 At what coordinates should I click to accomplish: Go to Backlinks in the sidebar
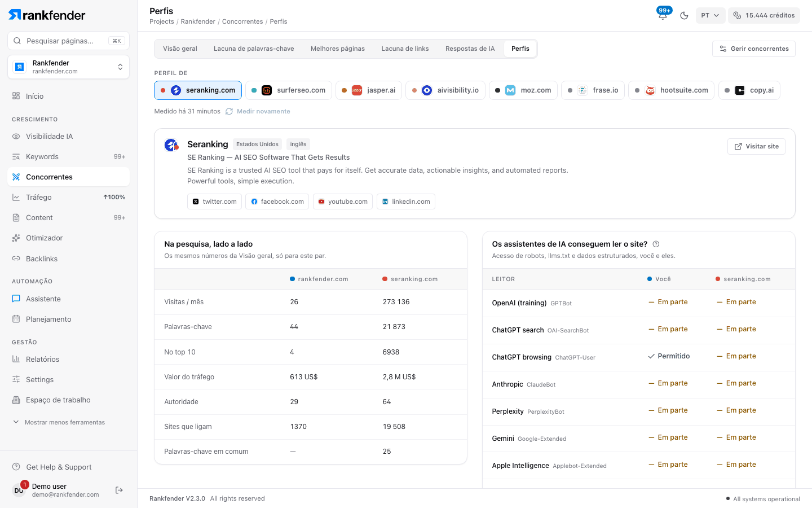point(68,259)
